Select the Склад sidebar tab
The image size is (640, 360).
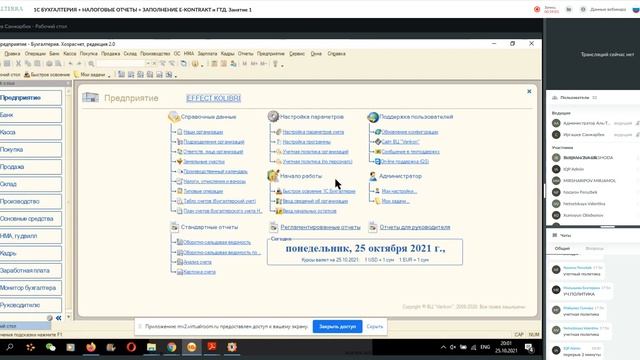pos(31,184)
